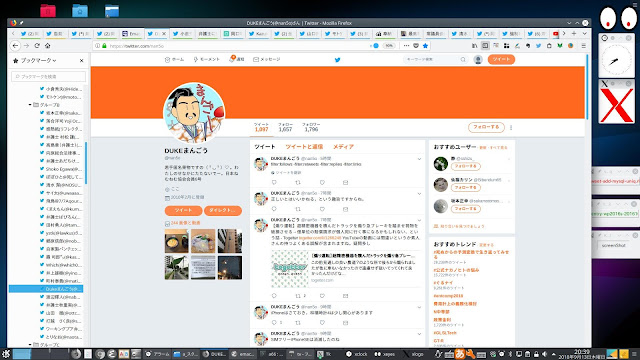Click the orange ツイート button in header
The image size is (640, 360).
501,59
